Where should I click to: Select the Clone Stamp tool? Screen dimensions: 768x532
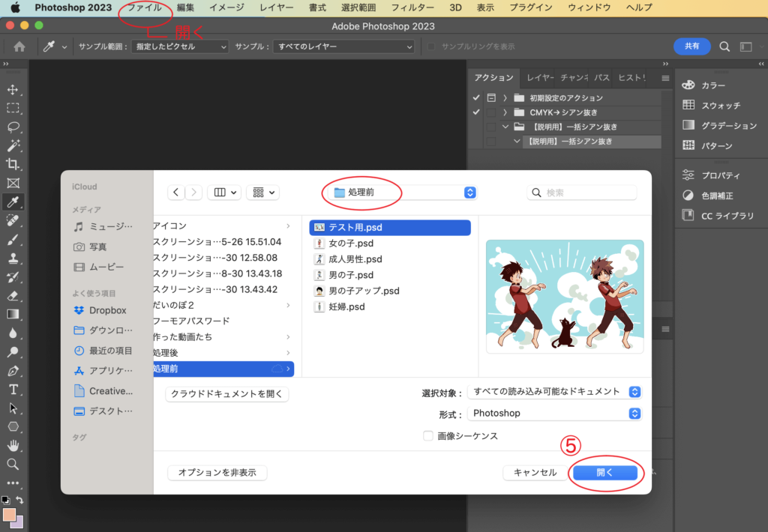pos(13,258)
